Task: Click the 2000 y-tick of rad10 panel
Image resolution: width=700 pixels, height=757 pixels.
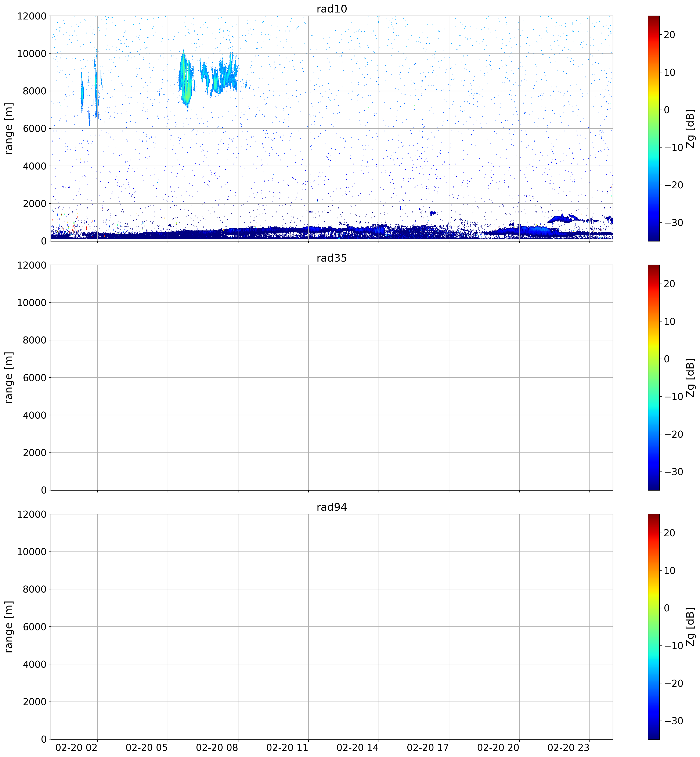Action: pos(35,204)
